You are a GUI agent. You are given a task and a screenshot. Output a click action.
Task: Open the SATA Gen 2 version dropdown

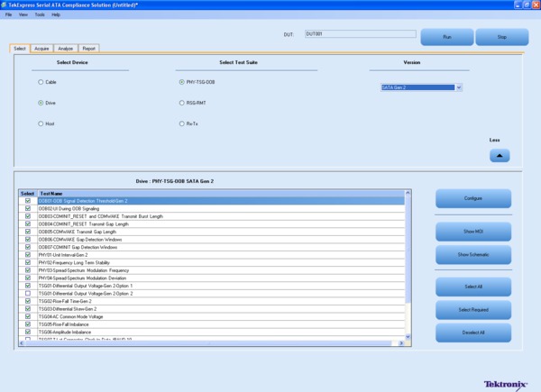[x=459, y=87]
